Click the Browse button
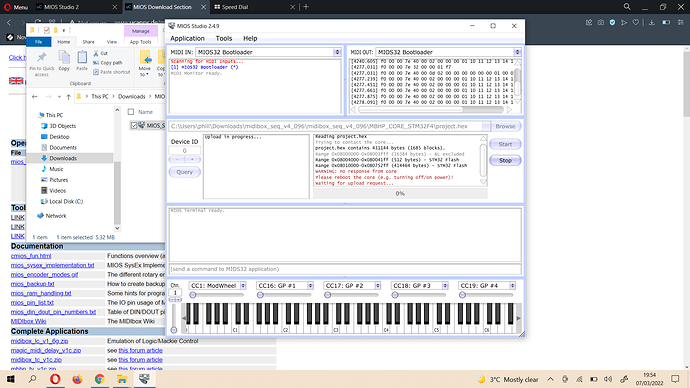Screen dimensions: 690x388 pos(505,126)
